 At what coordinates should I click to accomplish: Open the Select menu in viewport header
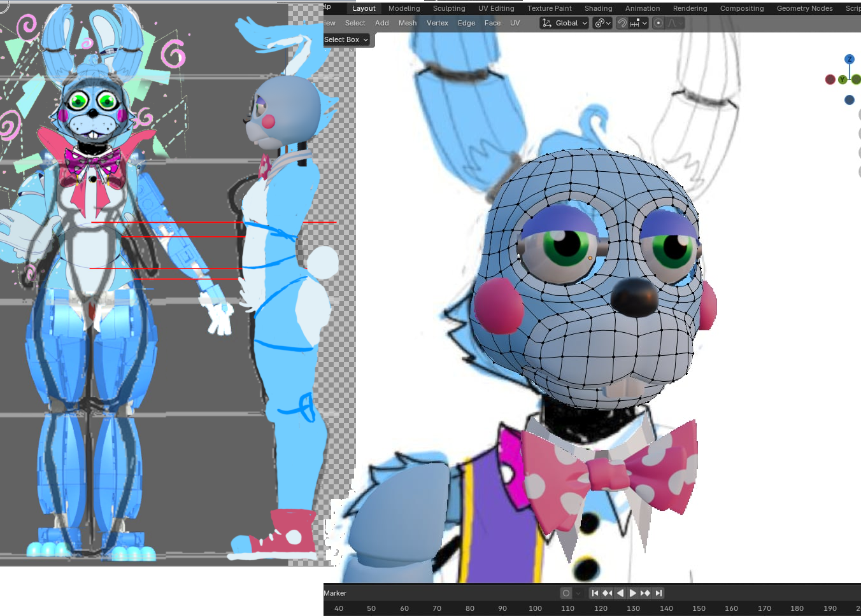355,23
